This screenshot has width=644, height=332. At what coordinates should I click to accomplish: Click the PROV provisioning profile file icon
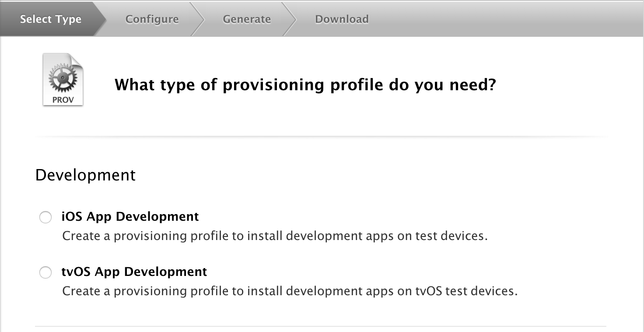(63, 79)
